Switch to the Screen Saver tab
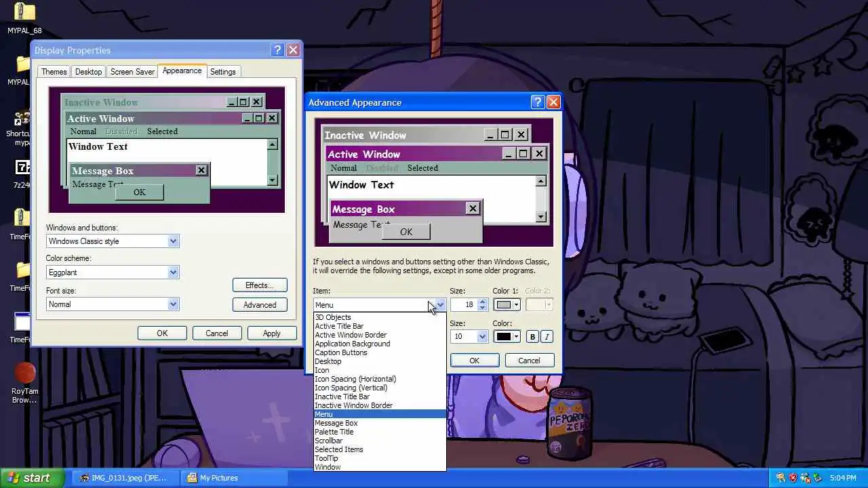The height and width of the screenshot is (488, 868). click(132, 72)
